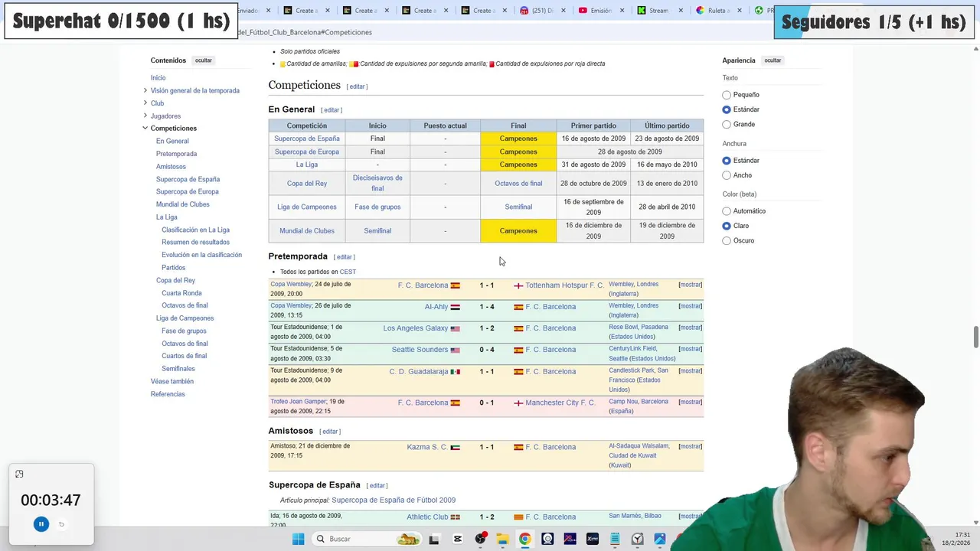980x551 pixels.
Task: Open the Xcmc app icon in the taskbar
Action: coord(593,539)
